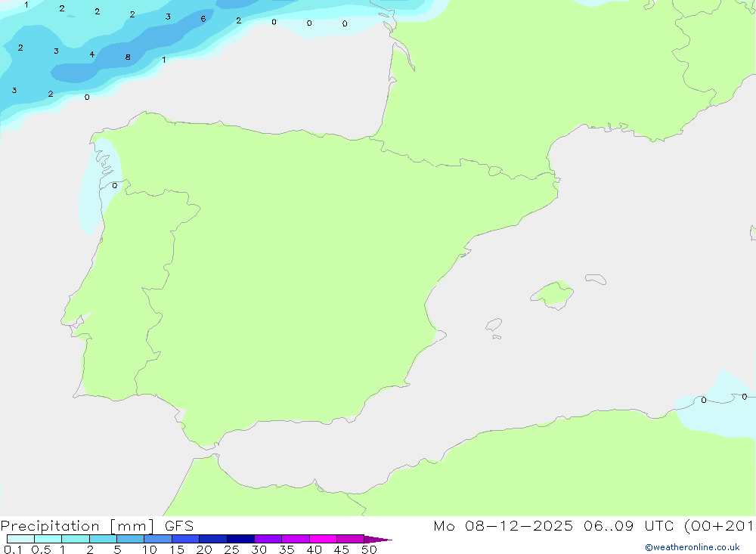Image resolution: width=756 pixels, height=554 pixels.
Task: Click legend value "45"
Action: [342, 549]
